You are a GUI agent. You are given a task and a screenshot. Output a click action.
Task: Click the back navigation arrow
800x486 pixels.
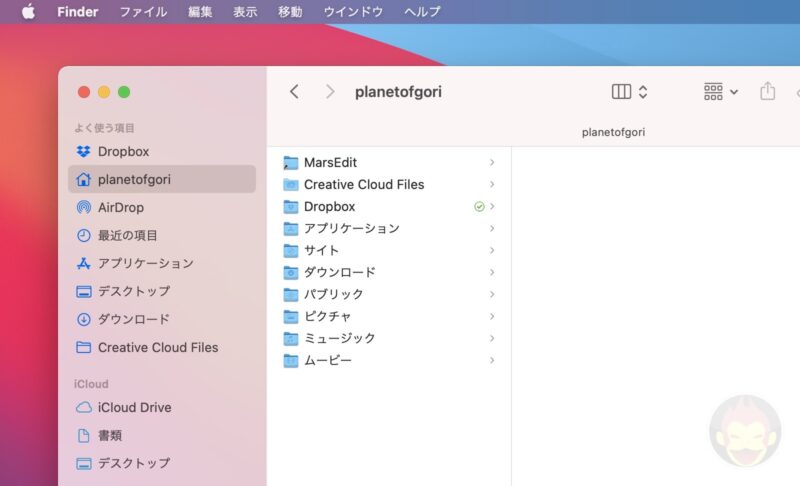click(294, 92)
